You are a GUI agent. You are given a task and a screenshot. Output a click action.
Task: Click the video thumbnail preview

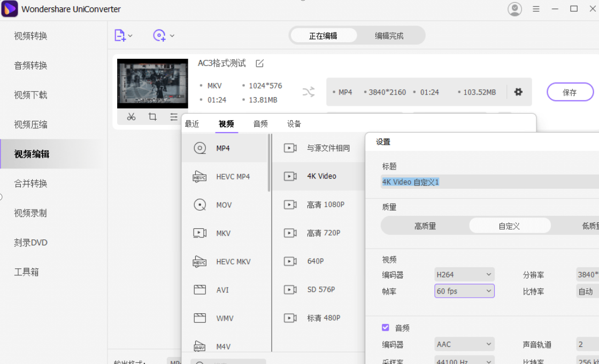(152, 83)
